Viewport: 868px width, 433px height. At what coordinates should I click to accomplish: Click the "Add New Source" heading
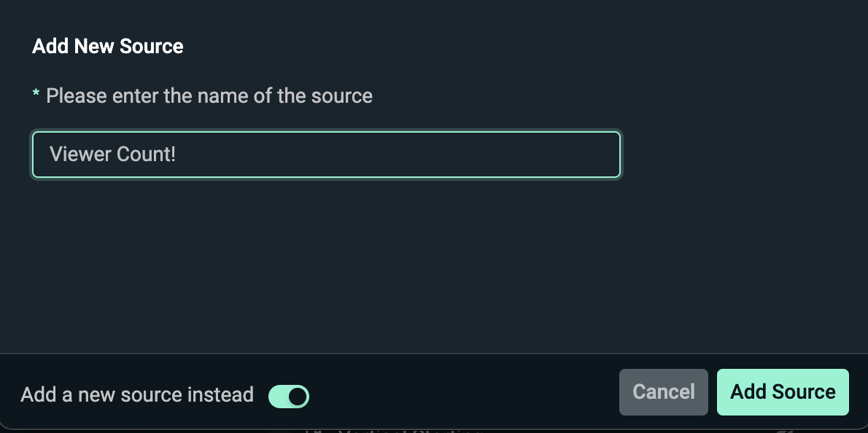[108, 47]
